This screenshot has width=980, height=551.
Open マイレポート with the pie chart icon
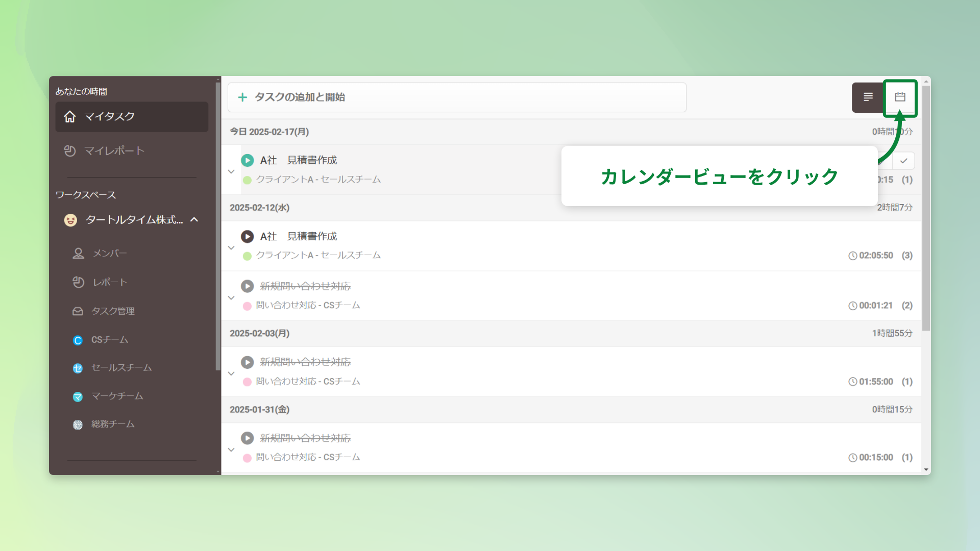click(70, 151)
